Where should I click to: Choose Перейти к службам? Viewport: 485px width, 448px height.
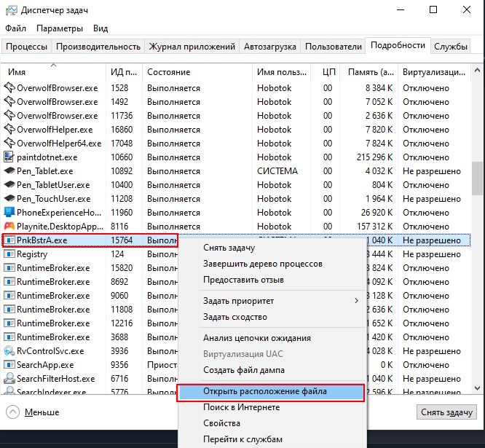272,439
